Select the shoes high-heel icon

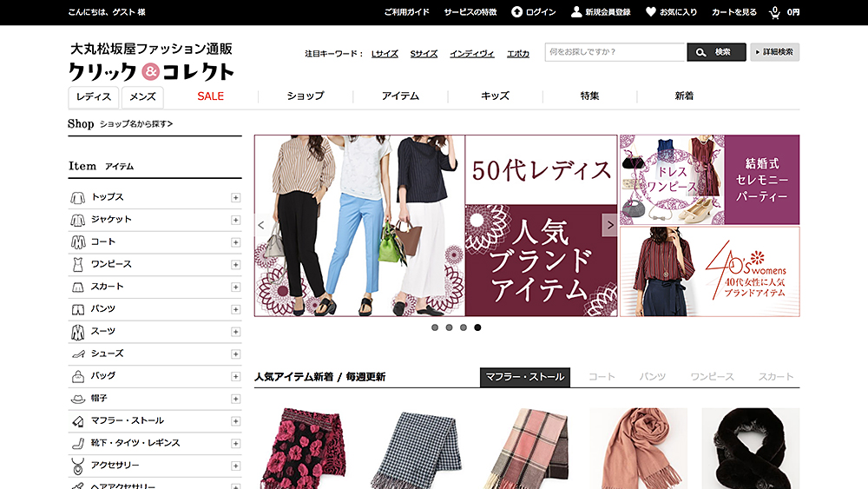click(77, 354)
